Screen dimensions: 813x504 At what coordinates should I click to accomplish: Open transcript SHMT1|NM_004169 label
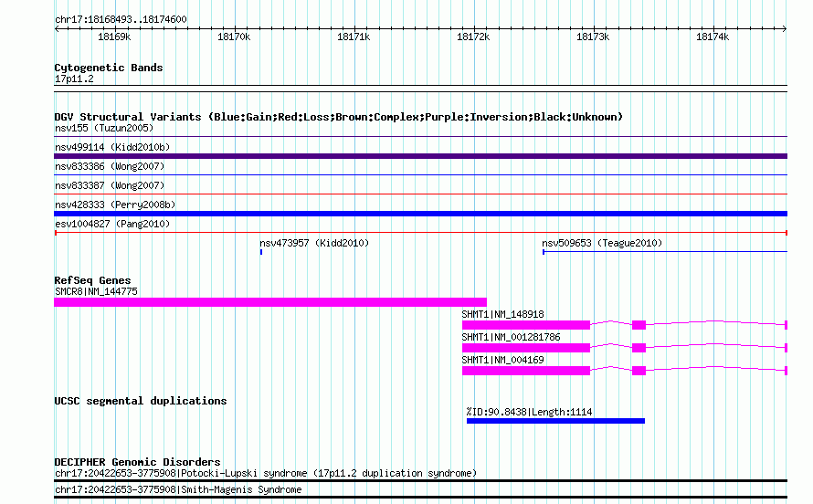click(503, 360)
